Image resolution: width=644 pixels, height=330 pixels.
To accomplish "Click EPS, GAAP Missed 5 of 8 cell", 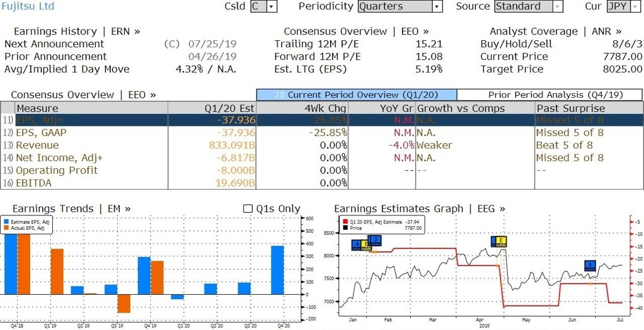I will [x=570, y=132].
